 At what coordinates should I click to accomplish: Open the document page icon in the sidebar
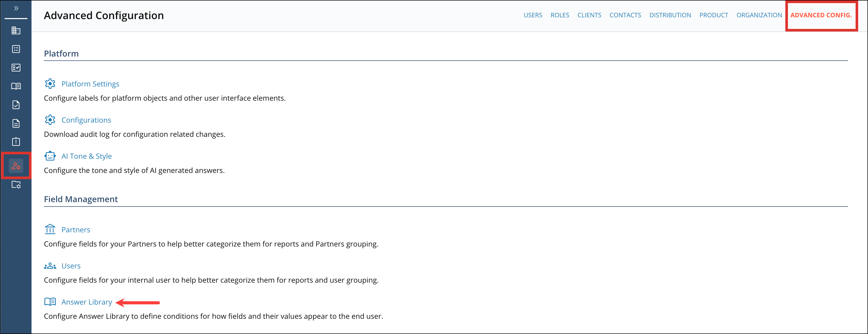(16, 123)
